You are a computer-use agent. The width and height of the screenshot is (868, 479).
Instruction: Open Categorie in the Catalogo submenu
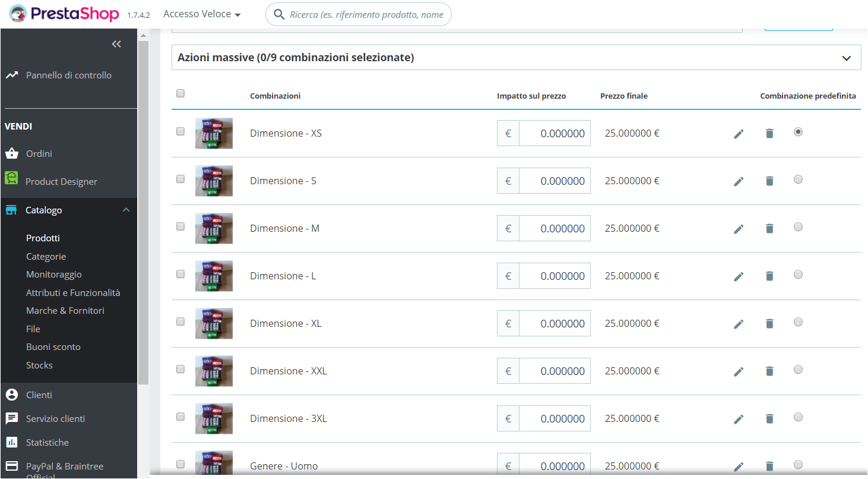[x=46, y=256]
